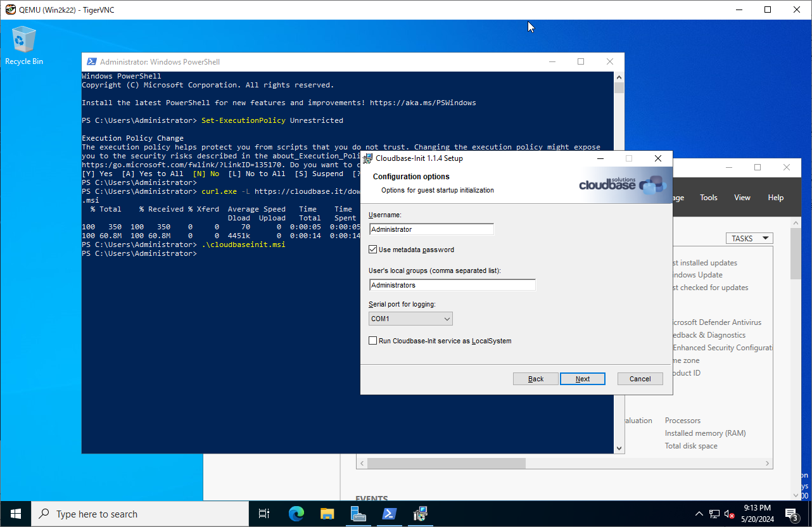Open the notification center icon
Image resolution: width=812 pixels, height=527 pixels.
pos(791,514)
